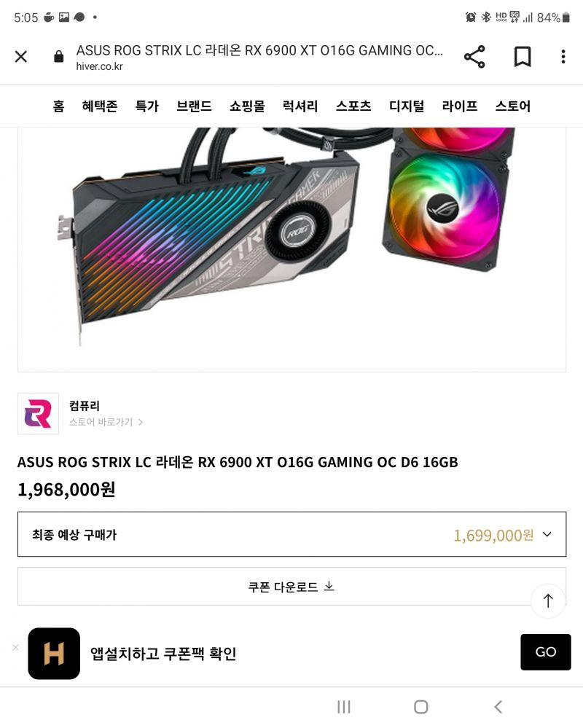Tap the padlock site security icon
The width and height of the screenshot is (583, 728).
(x=58, y=57)
